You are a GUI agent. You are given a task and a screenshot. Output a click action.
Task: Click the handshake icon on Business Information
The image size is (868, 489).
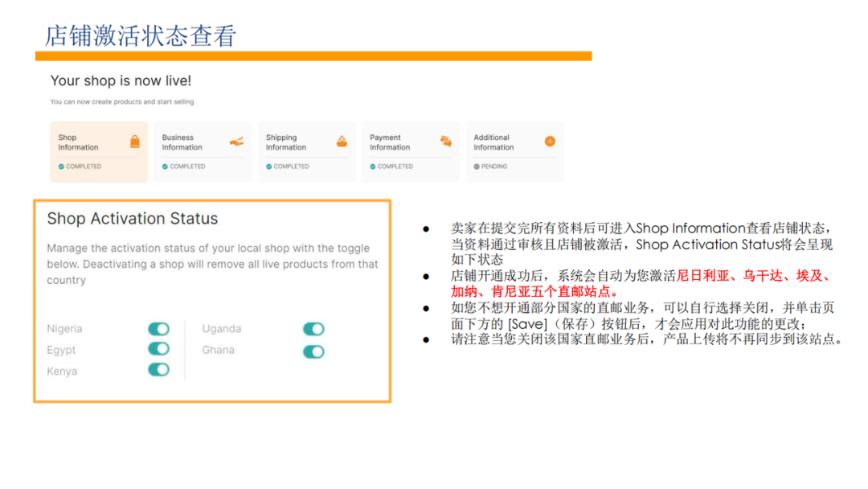(236, 142)
